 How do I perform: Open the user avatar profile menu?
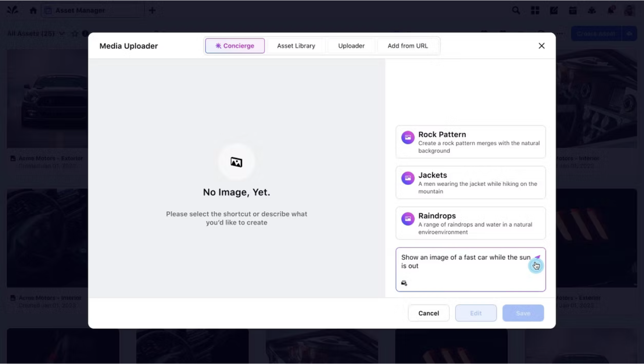[x=630, y=10]
